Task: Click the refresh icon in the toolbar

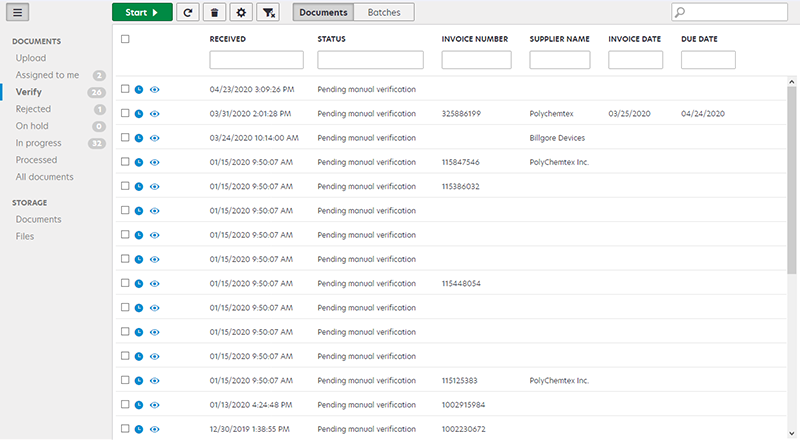Action: coord(187,12)
